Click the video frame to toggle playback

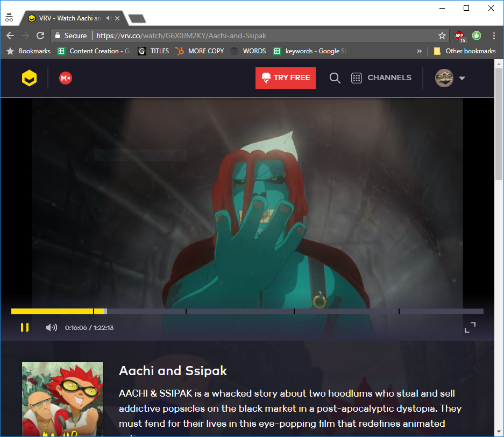click(247, 202)
